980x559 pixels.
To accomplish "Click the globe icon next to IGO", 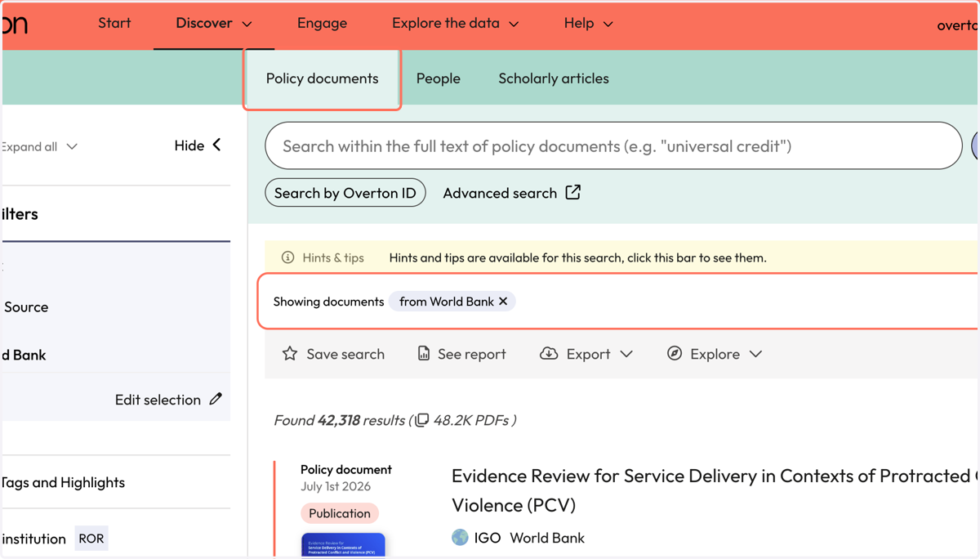I will pos(460,537).
